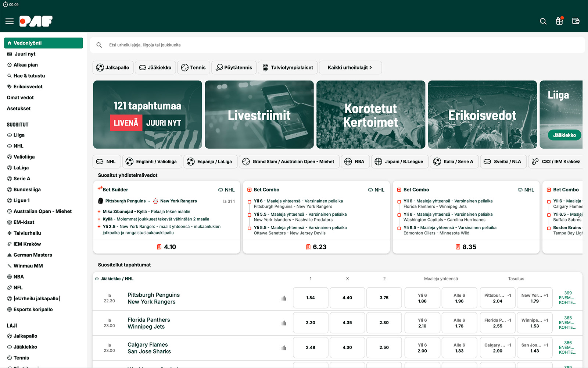
Task: Open statistics icon for Florida Panthers match
Action: coord(284,323)
